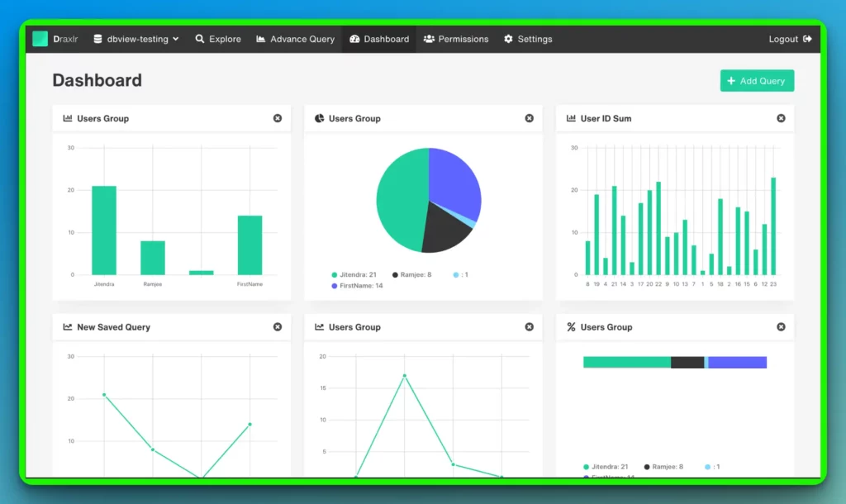Toggle the Ramjee: 8 pie legend item
Image resolution: width=846 pixels, height=504 pixels.
411,274
